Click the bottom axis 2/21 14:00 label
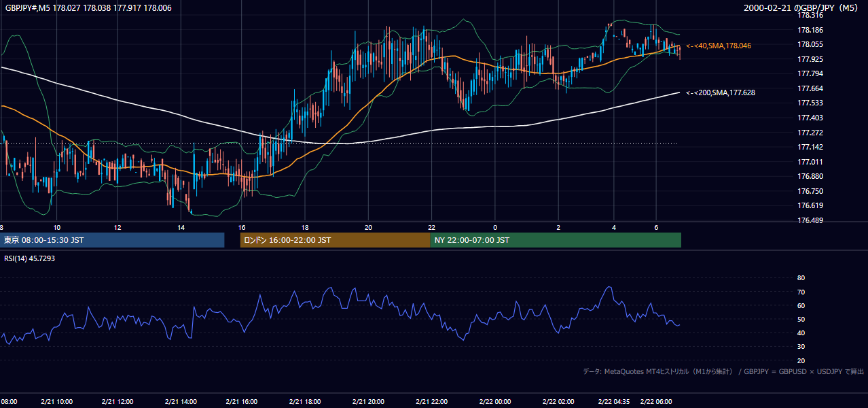The width and height of the screenshot is (868, 408). pyautogui.click(x=181, y=401)
